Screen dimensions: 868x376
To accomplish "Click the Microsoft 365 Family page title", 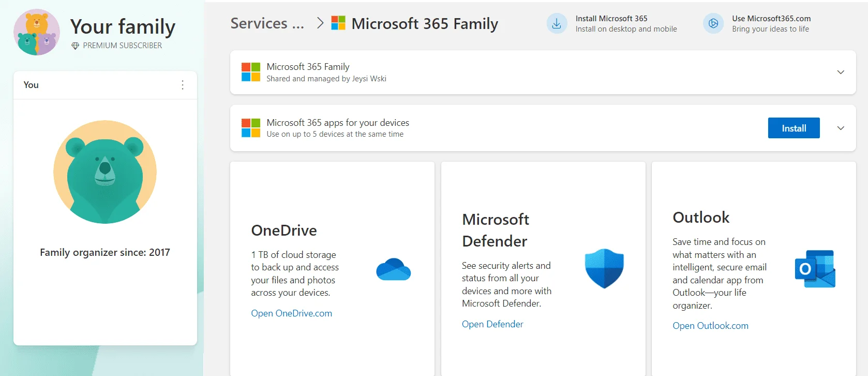I will pos(425,23).
